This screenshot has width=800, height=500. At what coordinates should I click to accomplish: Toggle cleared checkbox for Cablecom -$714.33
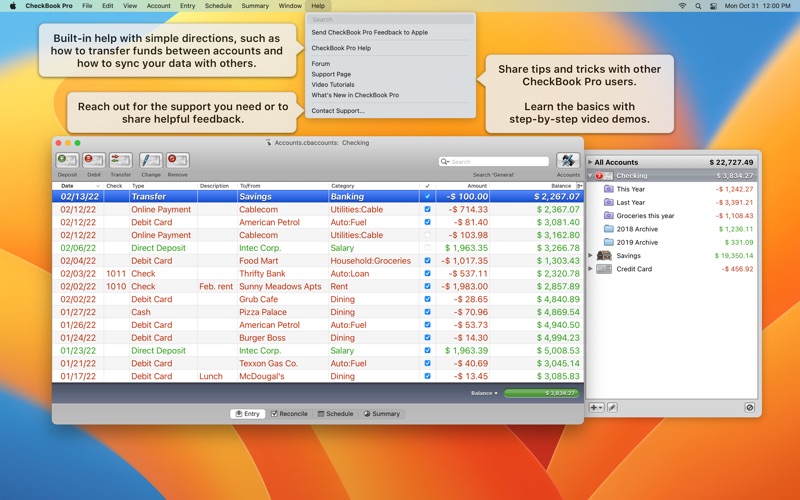point(428,209)
